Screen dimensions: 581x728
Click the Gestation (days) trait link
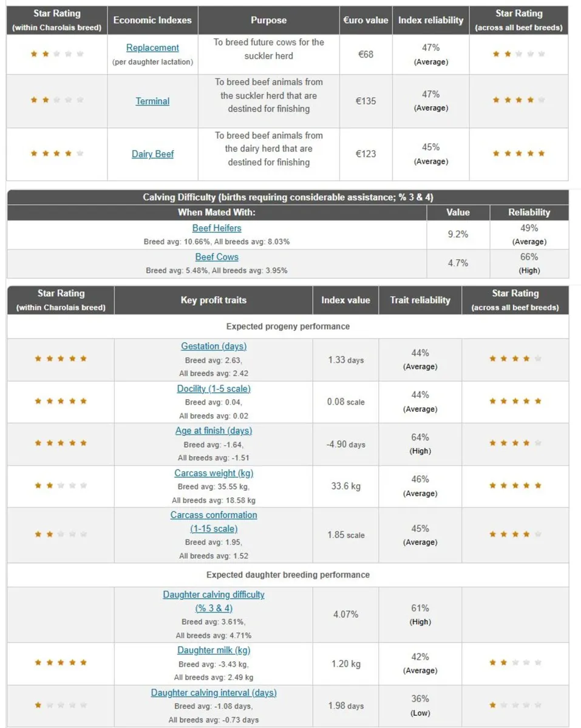click(214, 346)
